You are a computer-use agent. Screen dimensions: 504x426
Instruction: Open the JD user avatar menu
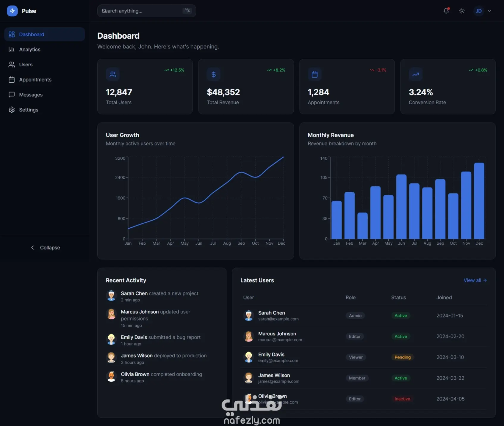click(x=478, y=11)
